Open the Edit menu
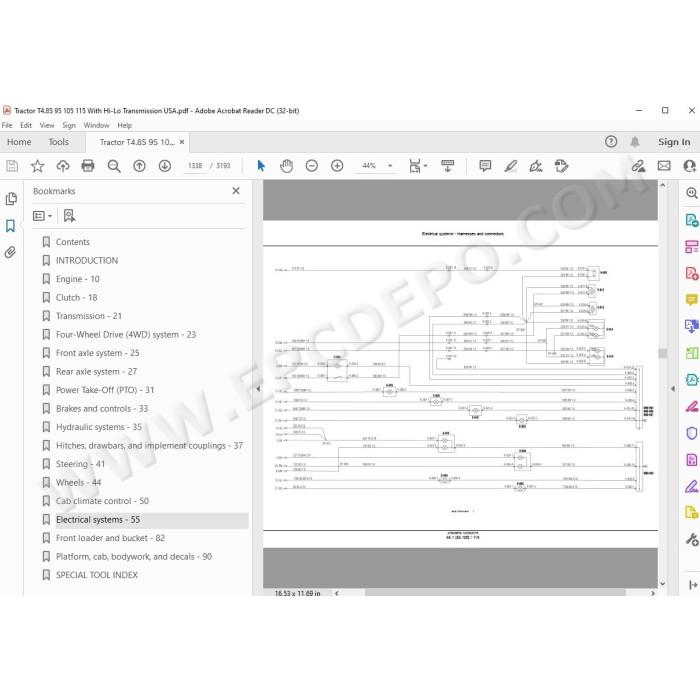Image resolution: width=700 pixels, height=700 pixels. [x=26, y=125]
